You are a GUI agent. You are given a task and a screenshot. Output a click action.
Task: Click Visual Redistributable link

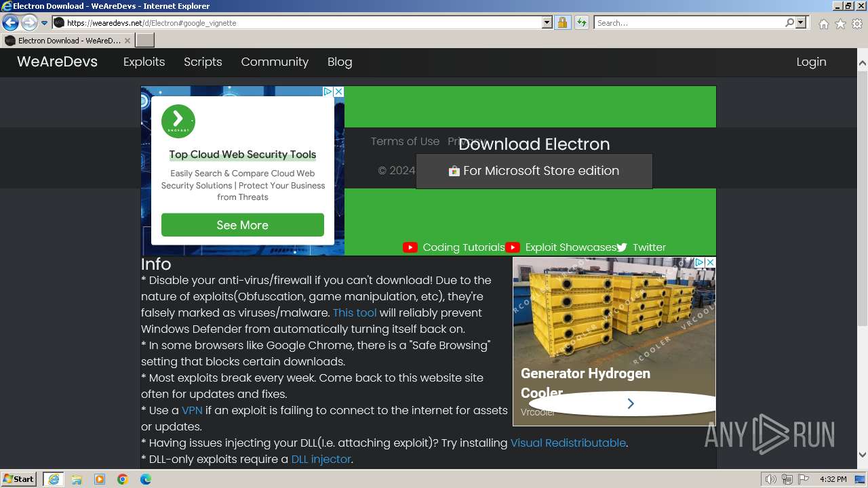coord(568,443)
